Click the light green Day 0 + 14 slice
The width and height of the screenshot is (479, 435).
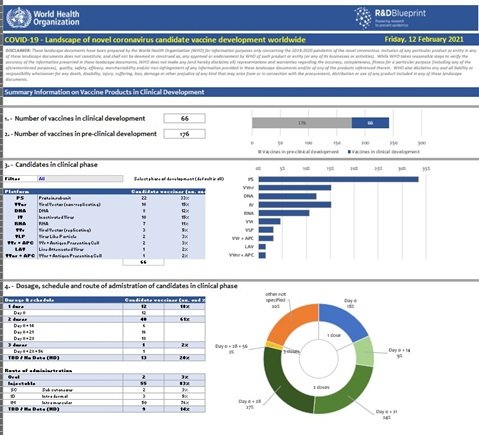364,352
